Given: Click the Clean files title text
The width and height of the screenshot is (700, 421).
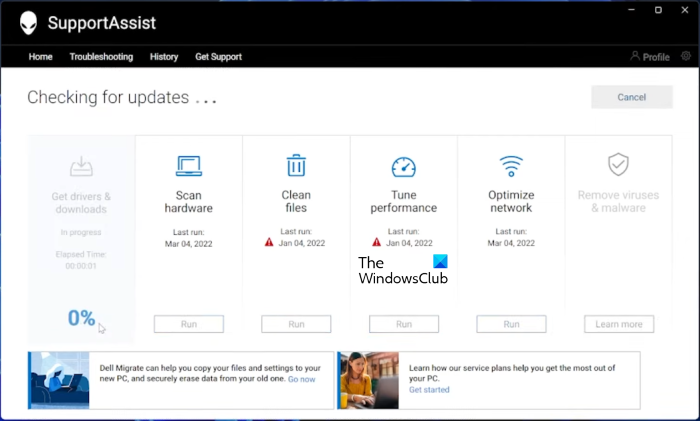Looking at the screenshot, I should click(x=296, y=201).
